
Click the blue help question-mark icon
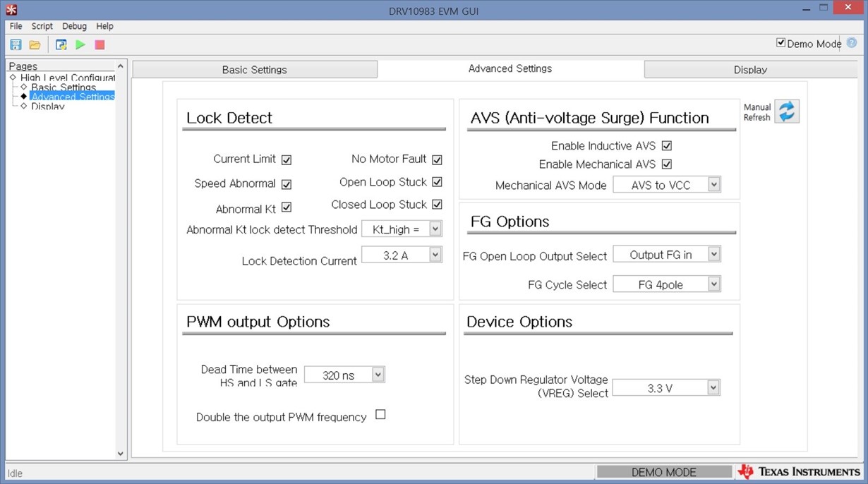pos(852,43)
